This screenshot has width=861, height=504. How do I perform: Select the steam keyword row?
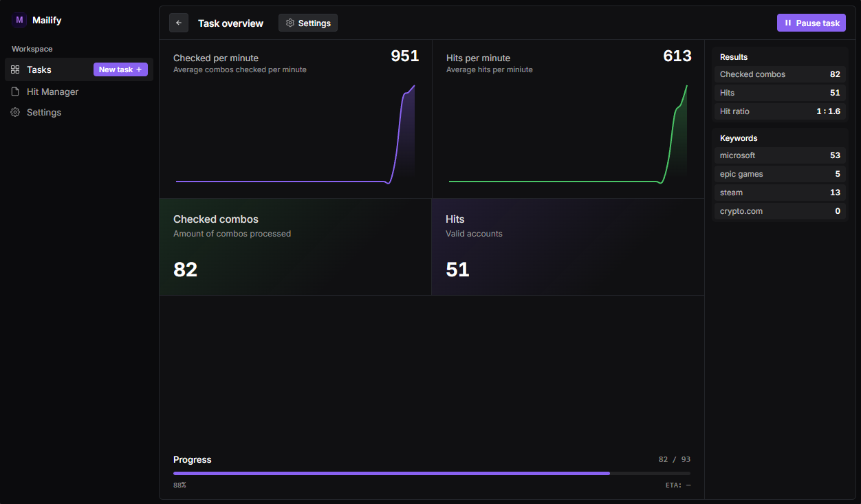tap(780, 193)
